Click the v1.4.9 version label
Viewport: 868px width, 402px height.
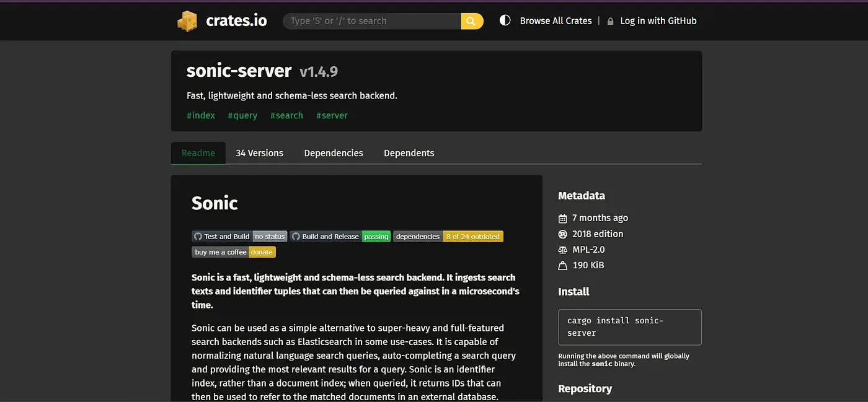[x=319, y=72]
